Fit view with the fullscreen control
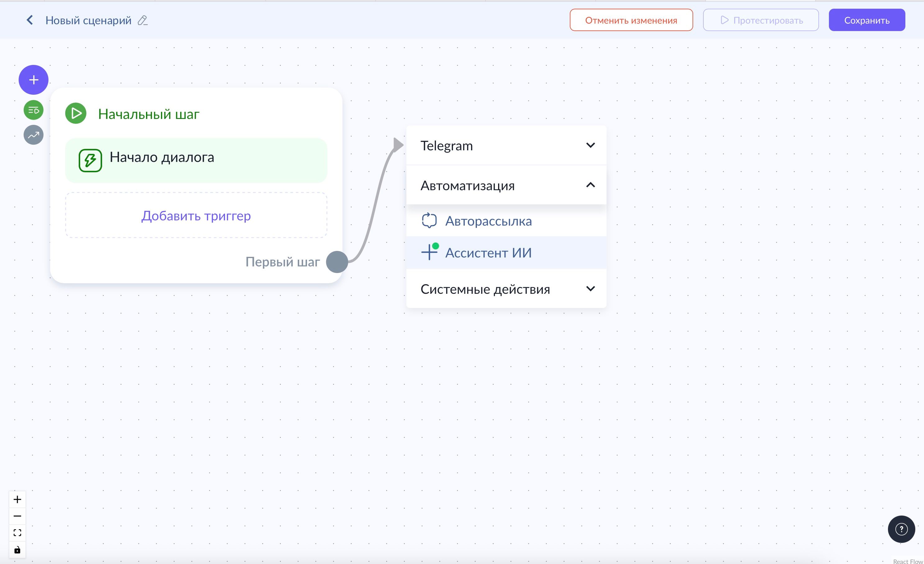This screenshot has height=564, width=924. pos(17,533)
